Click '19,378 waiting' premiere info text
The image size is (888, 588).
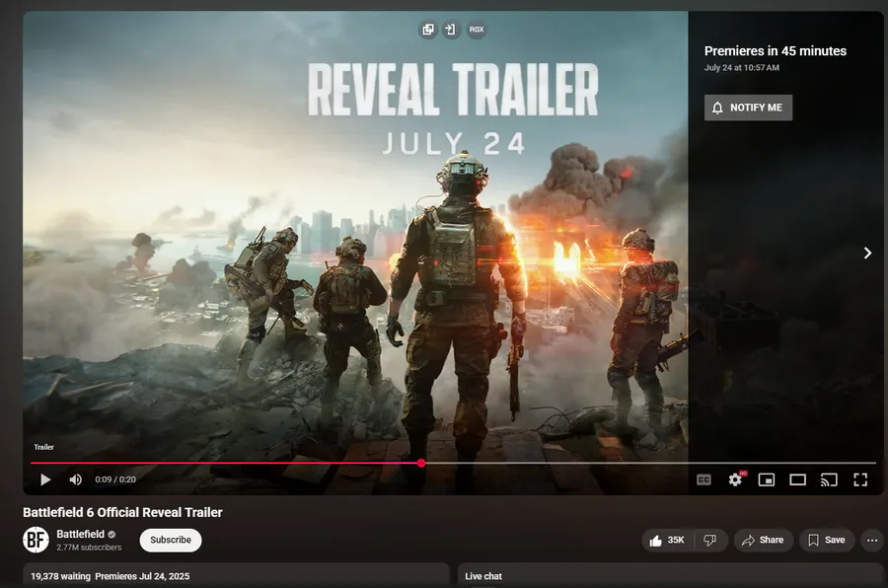(60, 576)
